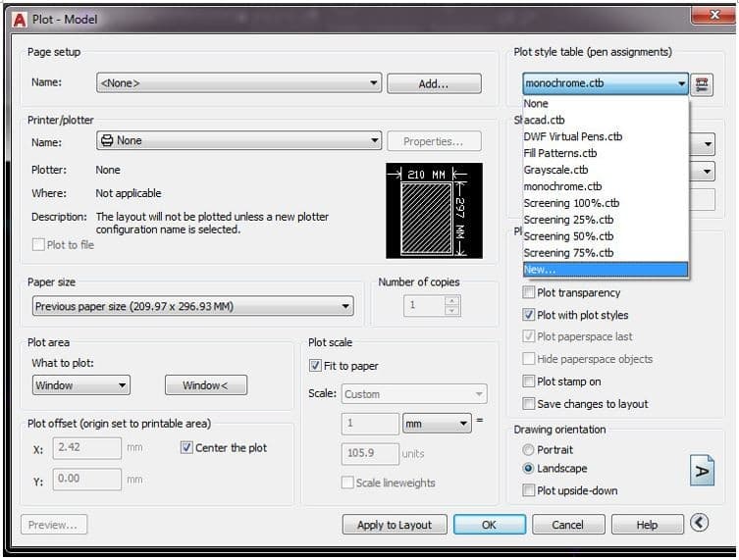Open the Paper size dropdown
The width and height of the screenshot is (739, 560).
(193, 306)
